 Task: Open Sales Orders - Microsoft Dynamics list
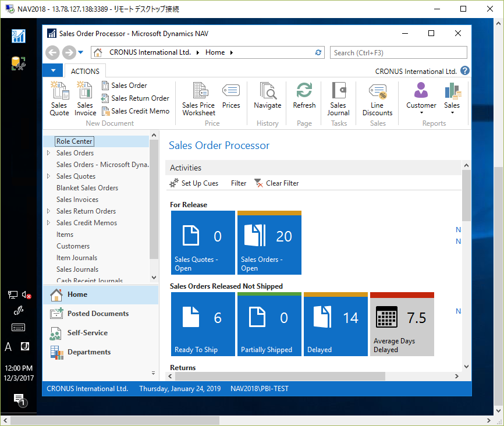[x=102, y=165]
